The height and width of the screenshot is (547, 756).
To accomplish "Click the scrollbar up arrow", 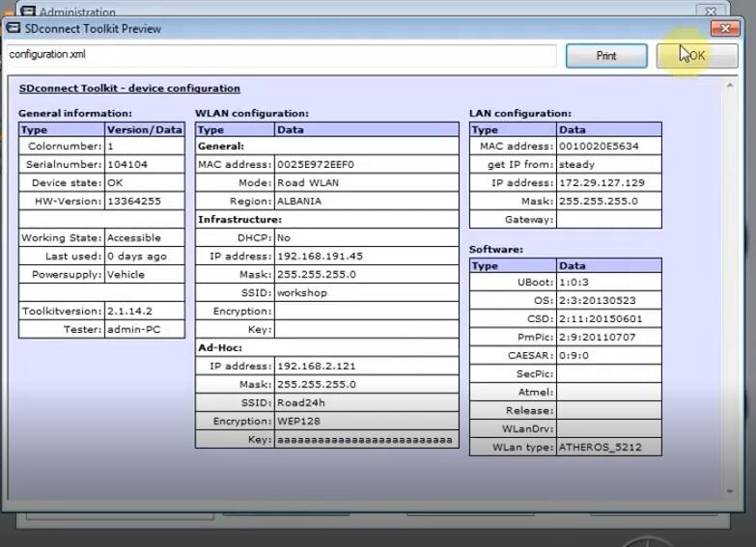I will pos(730,86).
